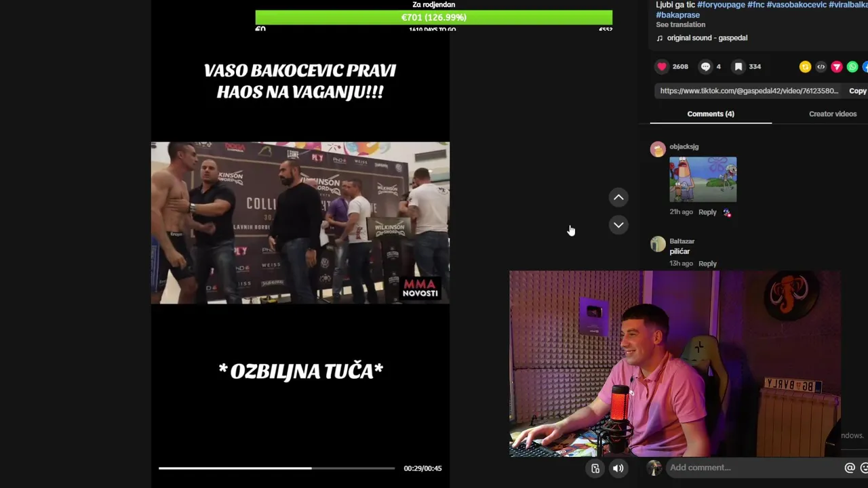
Task: Click the saved count 334
Action: (755, 66)
